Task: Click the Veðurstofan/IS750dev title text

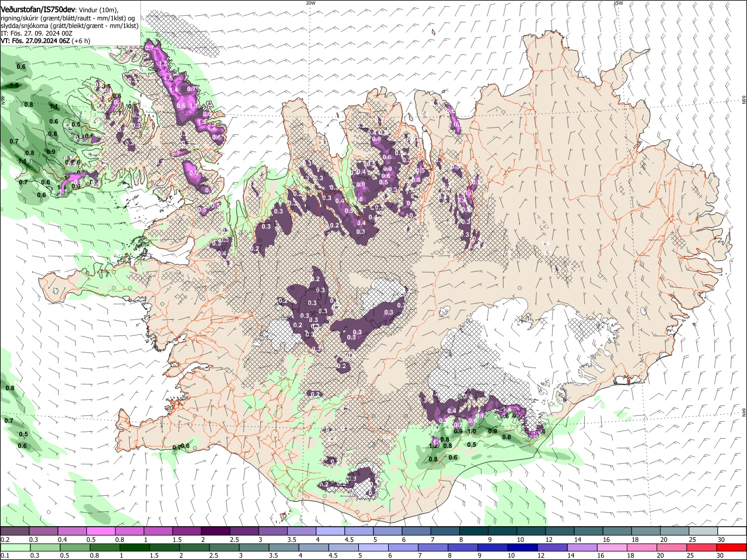Action: (x=38, y=9)
